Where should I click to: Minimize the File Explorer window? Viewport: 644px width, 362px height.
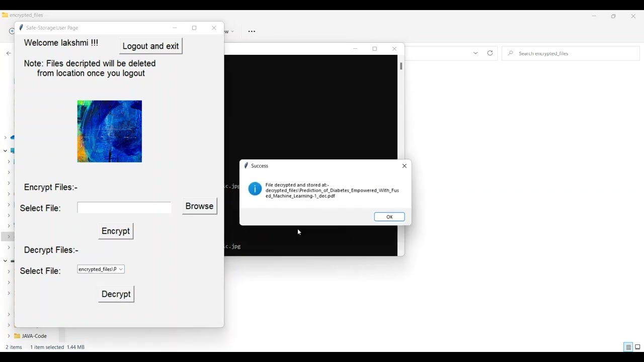pos(594,16)
